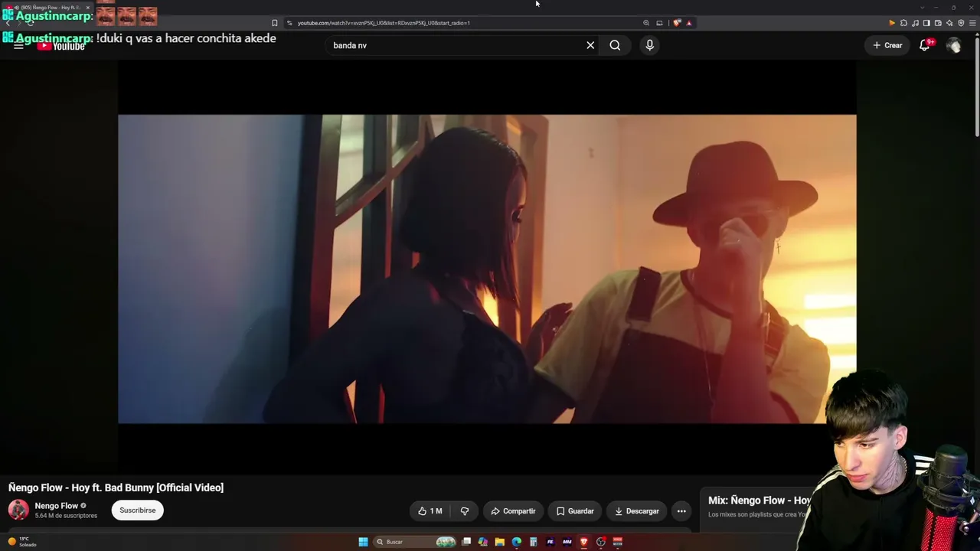980x551 pixels.
Task: Open the FE app on taskbar
Action: pyautogui.click(x=550, y=542)
